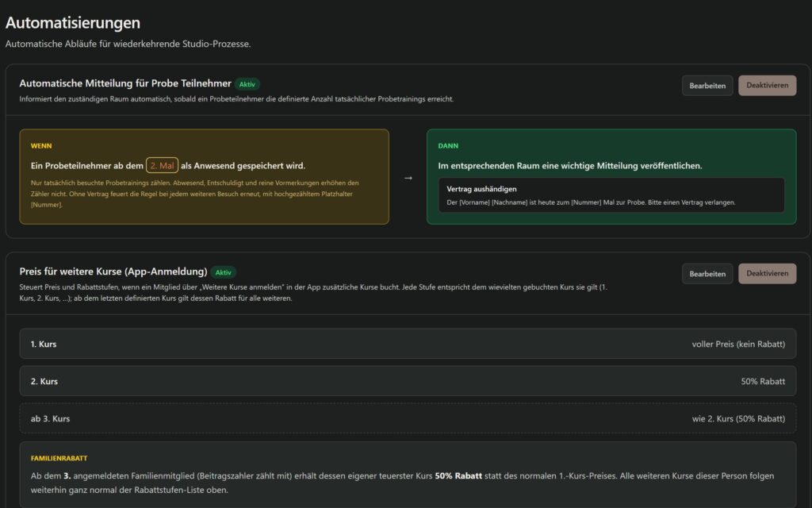This screenshot has height=508, width=812.
Task: Click the 'DANN' label in the action box
Action: (448, 146)
